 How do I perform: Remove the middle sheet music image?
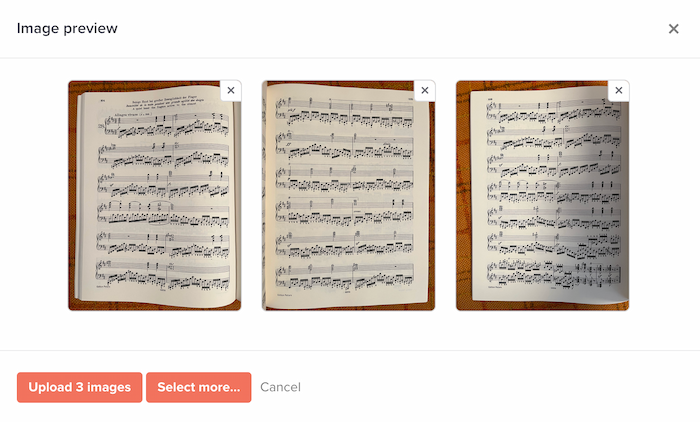pyautogui.click(x=425, y=91)
